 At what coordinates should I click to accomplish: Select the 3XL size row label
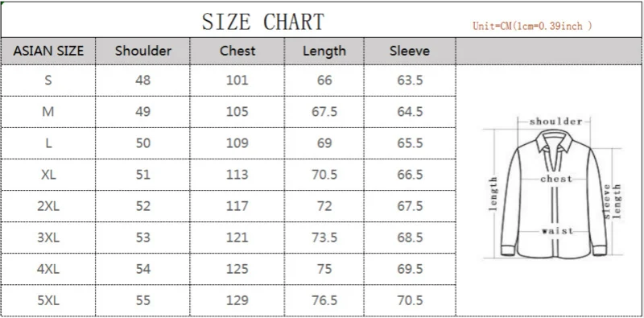pyautogui.click(x=48, y=237)
